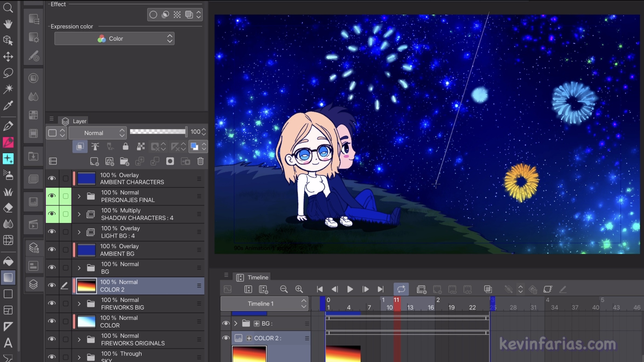Image resolution: width=644 pixels, height=362 pixels.
Task: Adjust the layer opacity slider
Action: click(158, 132)
